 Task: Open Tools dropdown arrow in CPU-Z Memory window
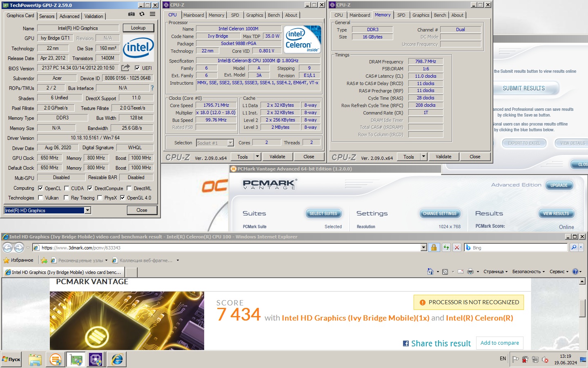[x=423, y=157]
